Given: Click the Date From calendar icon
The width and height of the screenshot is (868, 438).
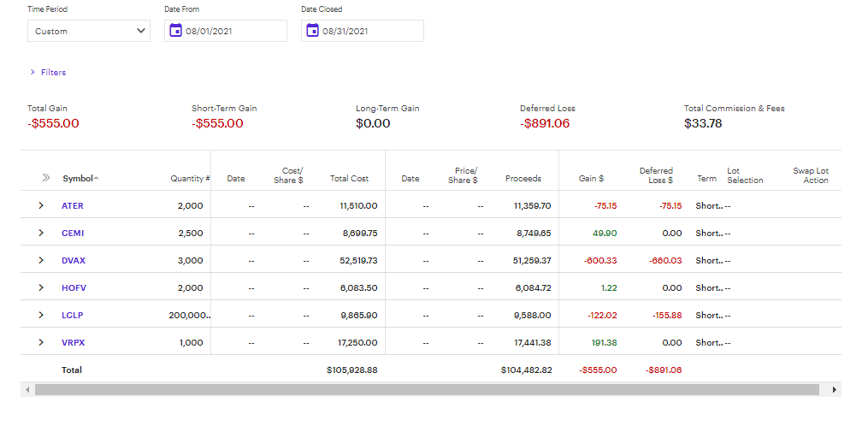Looking at the screenshot, I should click(x=175, y=31).
